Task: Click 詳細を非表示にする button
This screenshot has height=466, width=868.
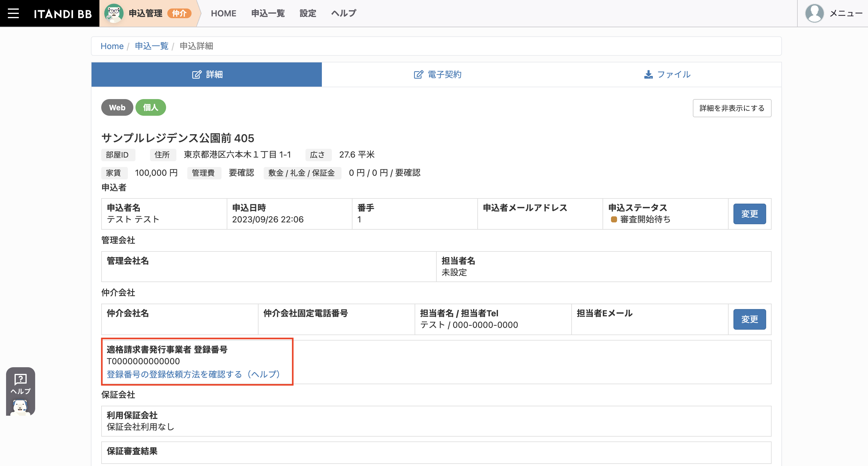Action: (x=732, y=108)
